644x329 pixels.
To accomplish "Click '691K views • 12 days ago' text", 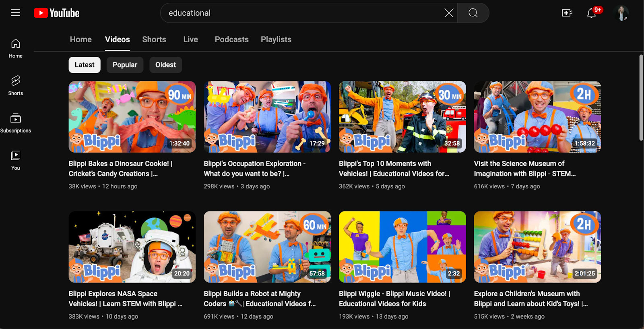I will [x=239, y=317].
